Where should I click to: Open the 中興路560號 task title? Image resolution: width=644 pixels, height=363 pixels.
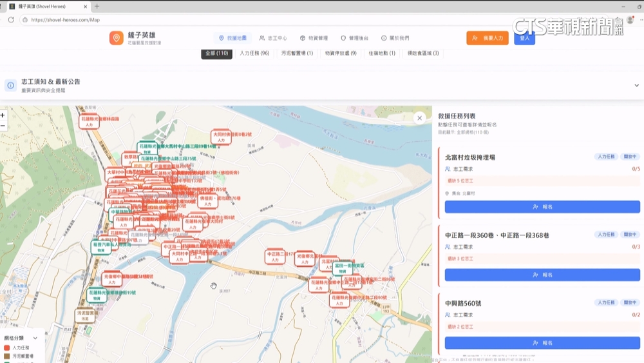[x=463, y=304]
